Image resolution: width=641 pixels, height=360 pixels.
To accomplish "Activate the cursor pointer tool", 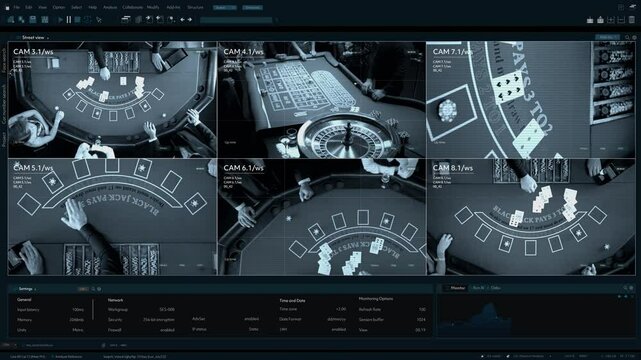I will click(99, 20).
